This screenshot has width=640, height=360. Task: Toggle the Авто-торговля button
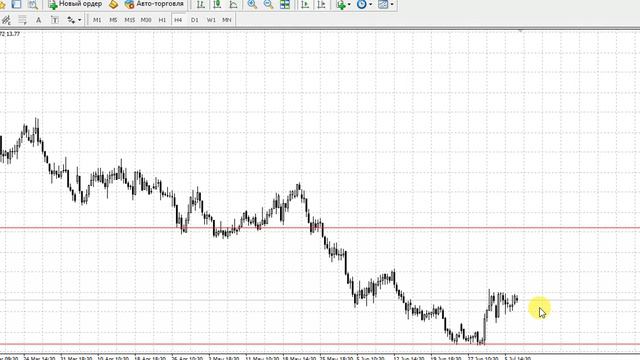154,4
